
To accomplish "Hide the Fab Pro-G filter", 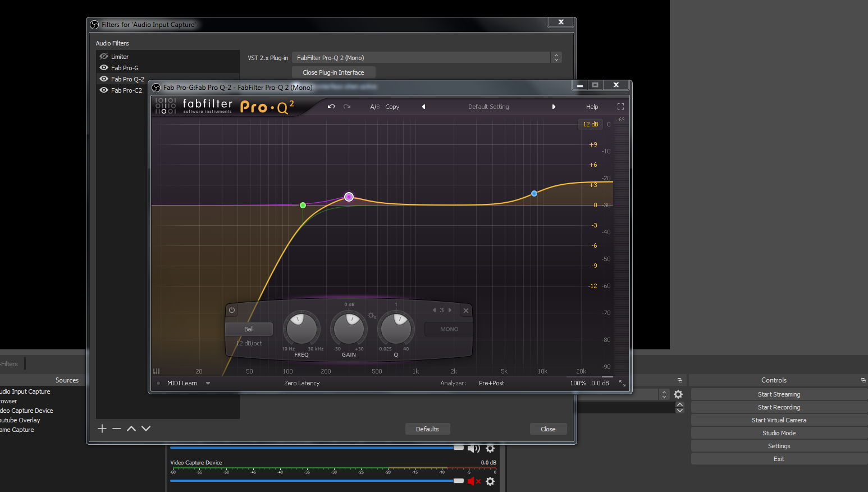I will click(x=104, y=68).
